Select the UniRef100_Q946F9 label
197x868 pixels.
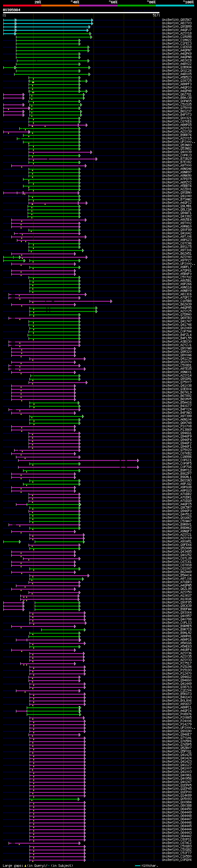[177, 436]
